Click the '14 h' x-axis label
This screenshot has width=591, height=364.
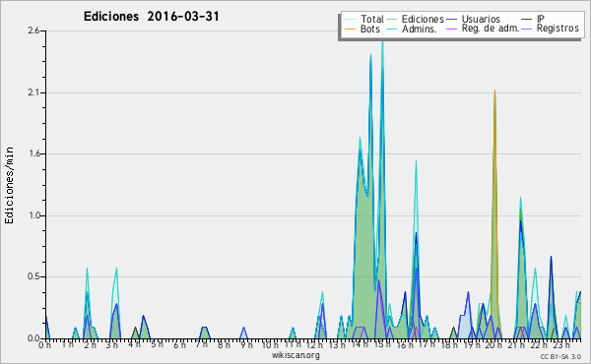[360, 344]
